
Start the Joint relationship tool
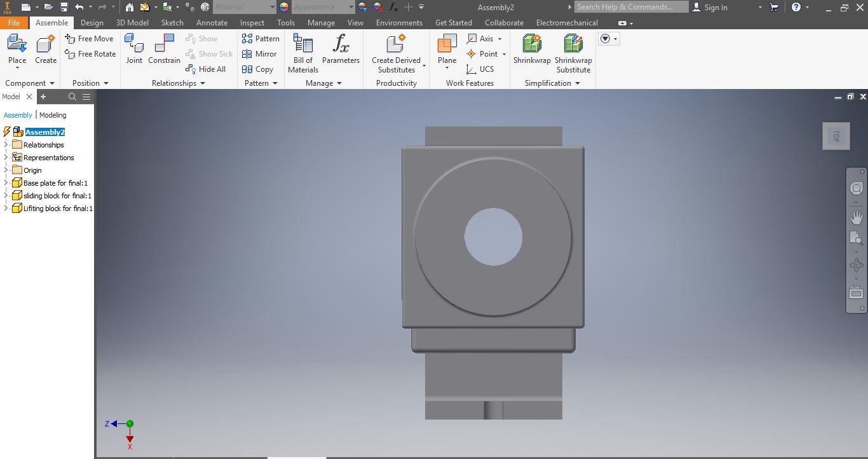(134, 49)
